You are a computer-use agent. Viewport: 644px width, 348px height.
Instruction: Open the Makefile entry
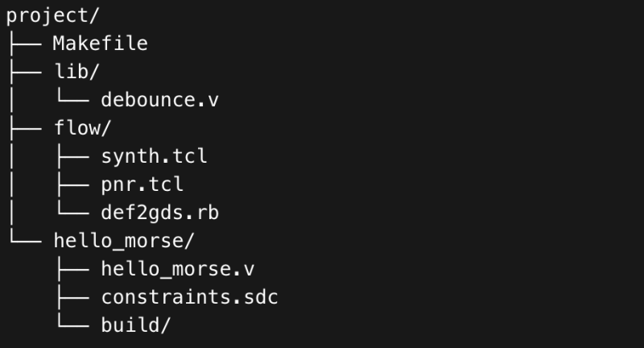pos(100,43)
